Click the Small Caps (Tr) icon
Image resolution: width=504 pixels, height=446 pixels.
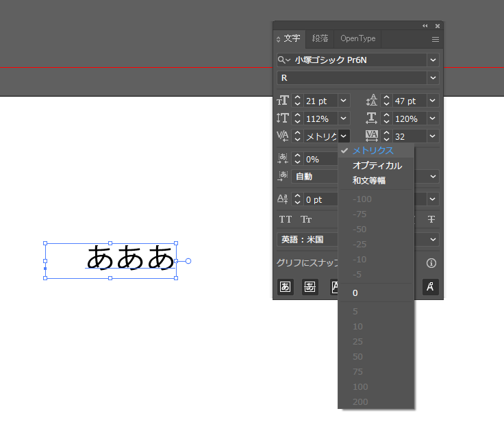[306, 220]
